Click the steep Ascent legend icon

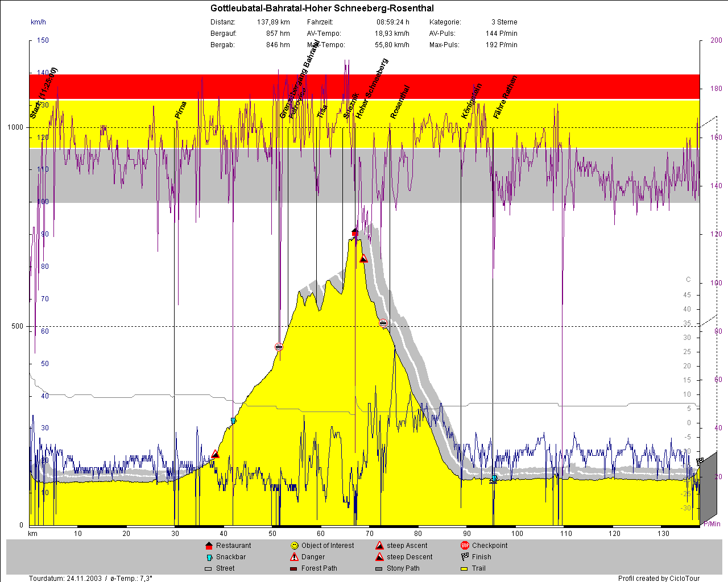379,546
